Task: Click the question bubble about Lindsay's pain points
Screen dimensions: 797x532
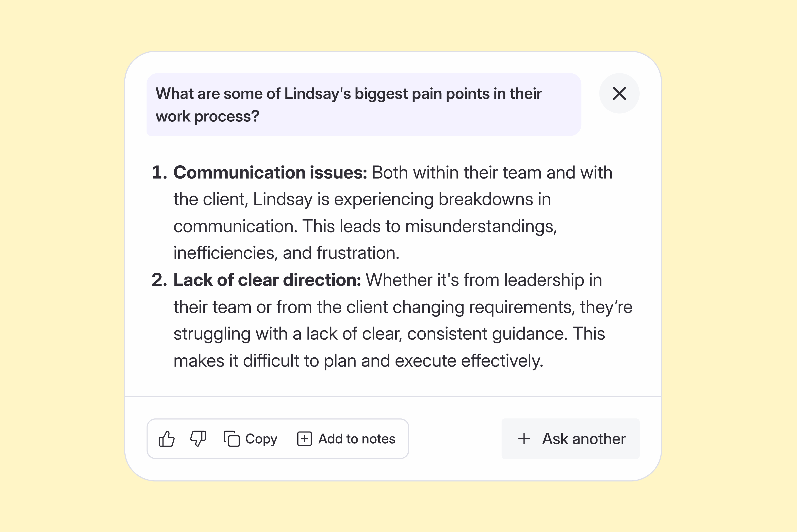Action: [x=364, y=104]
